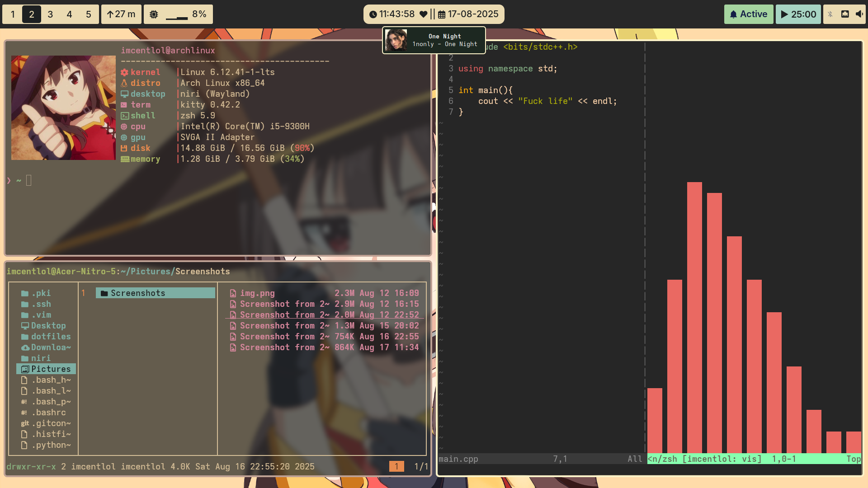Toggle the Active notifications bell
The width and height of the screenshot is (868, 488).
(749, 14)
